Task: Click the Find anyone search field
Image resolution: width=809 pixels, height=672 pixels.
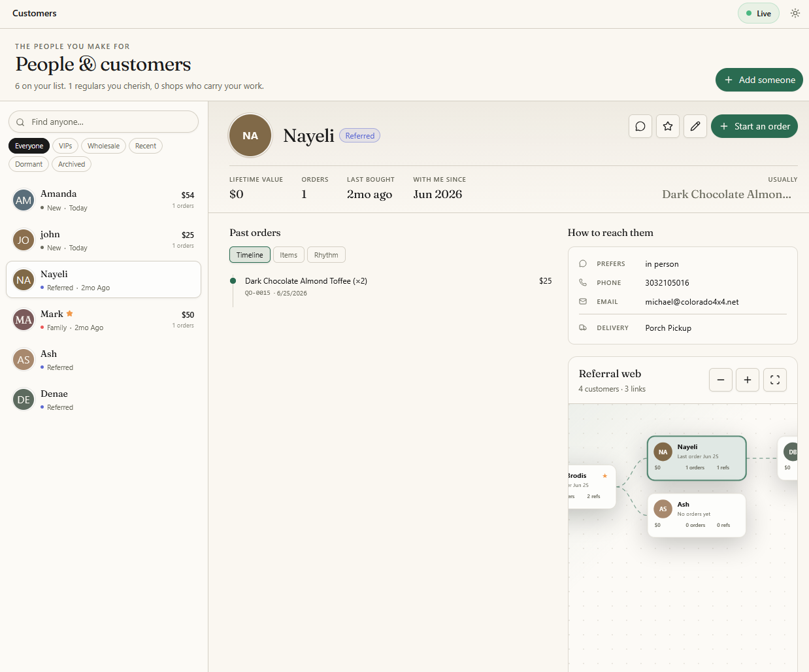Action: [x=103, y=122]
